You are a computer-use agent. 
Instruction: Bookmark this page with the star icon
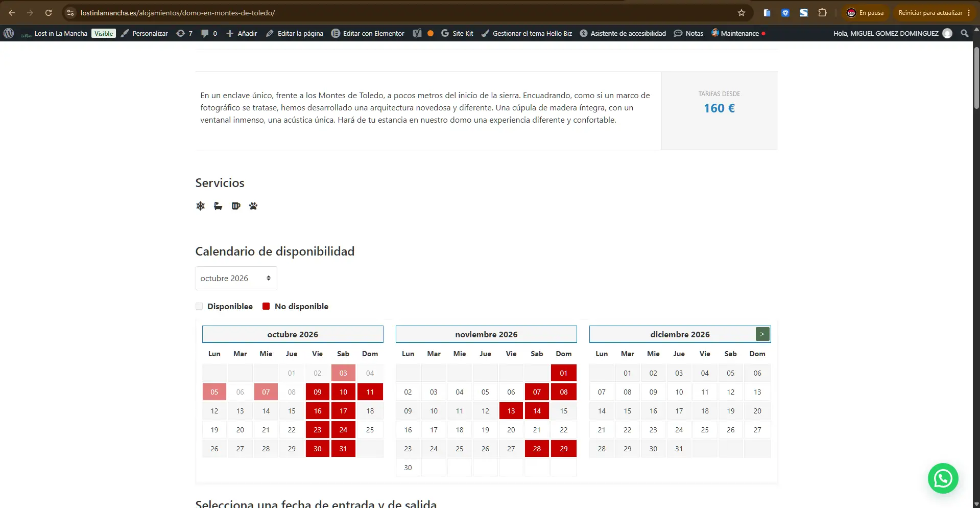(742, 13)
